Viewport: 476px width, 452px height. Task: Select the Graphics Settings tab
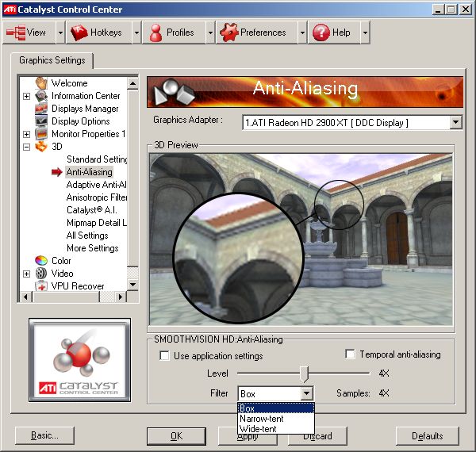point(52,60)
